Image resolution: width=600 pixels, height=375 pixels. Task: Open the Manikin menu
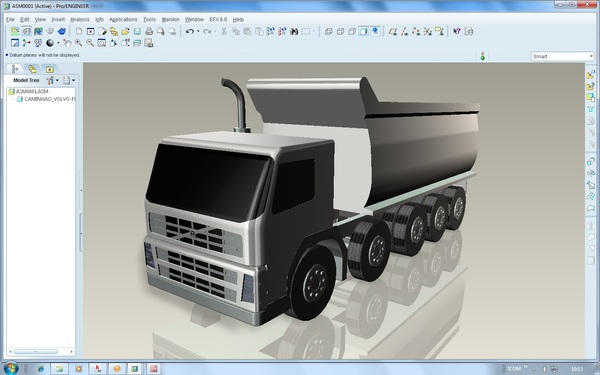pyautogui.click(x=170, y=20)
